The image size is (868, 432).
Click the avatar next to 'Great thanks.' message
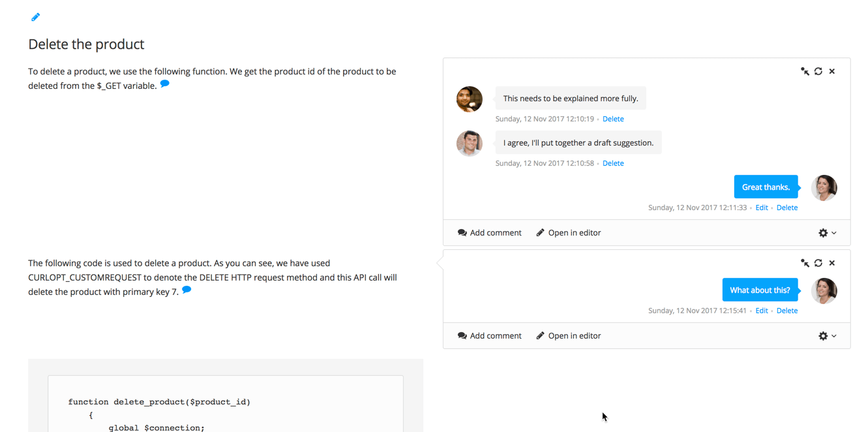click(824, 187)
